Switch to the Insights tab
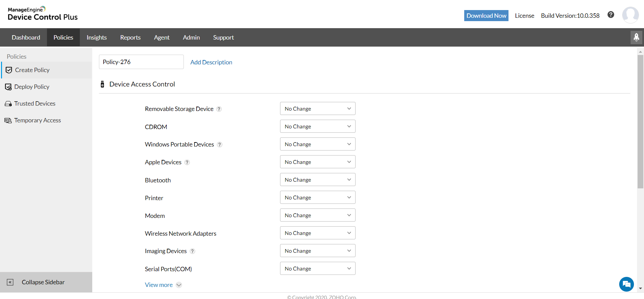 [97, 37]
